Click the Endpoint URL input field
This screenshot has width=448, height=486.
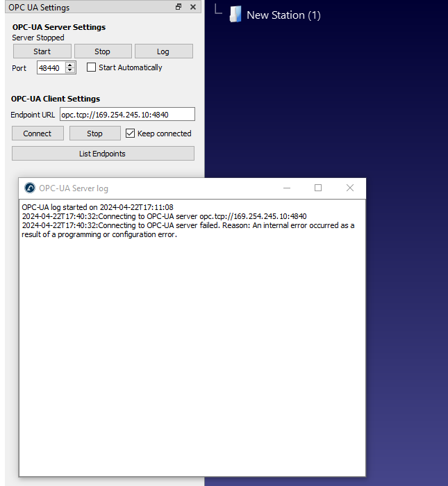coord(127,114)
